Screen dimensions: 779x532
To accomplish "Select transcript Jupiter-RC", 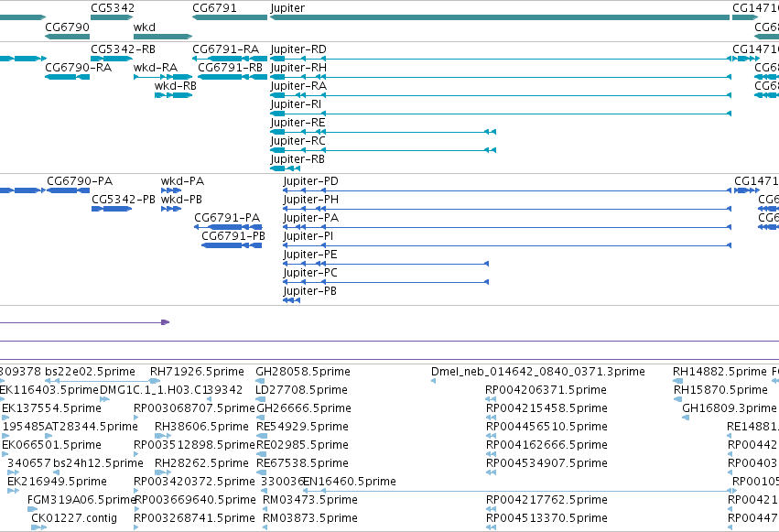I will [383, 150].
